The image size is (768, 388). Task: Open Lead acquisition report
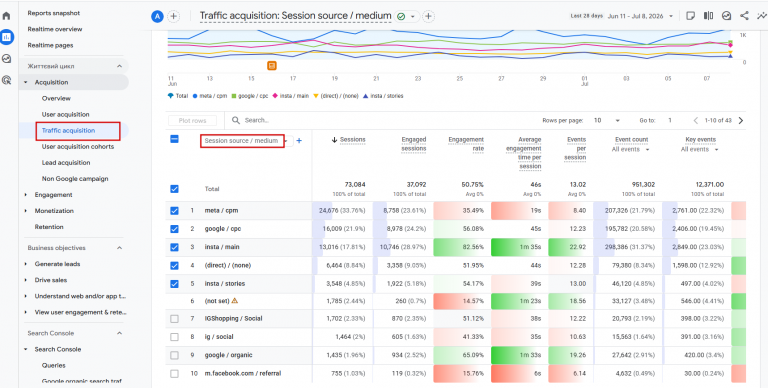pos(66,163)
